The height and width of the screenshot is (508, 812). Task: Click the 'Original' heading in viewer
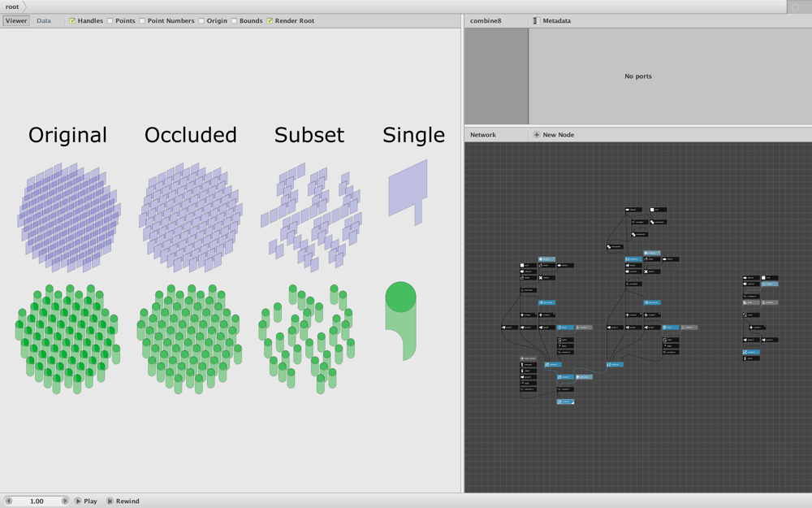pos(67,135)
